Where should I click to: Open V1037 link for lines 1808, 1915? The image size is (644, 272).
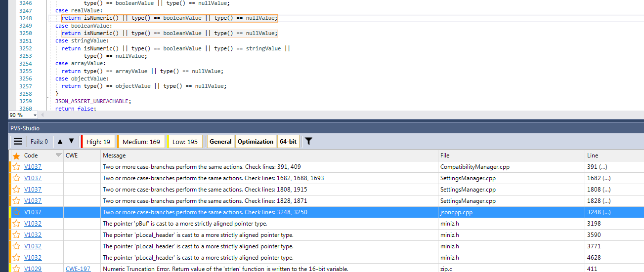pos(33,190)
